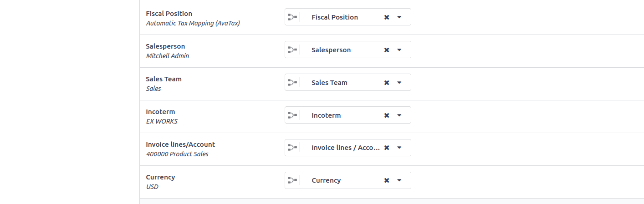Viewport: 644px width, 204px height.
Task: Open the Currency dropdown arrow
Action: tap(399, 181)
